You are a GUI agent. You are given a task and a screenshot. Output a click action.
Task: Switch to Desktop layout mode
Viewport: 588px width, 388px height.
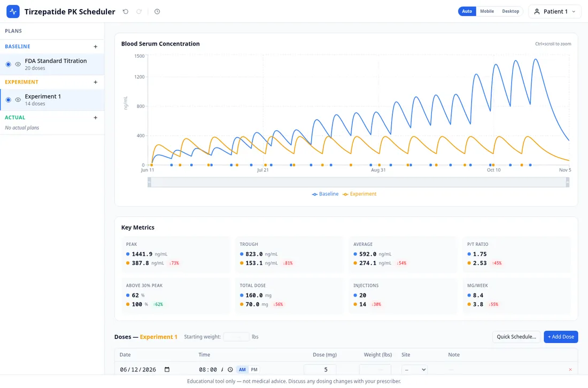[510, 11]
